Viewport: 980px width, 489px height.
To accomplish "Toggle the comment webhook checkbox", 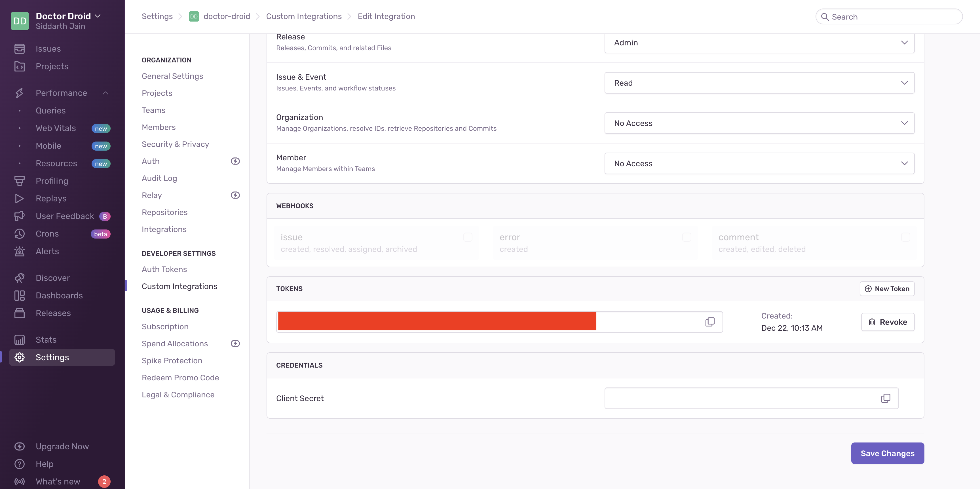I will tap(906, 237).
